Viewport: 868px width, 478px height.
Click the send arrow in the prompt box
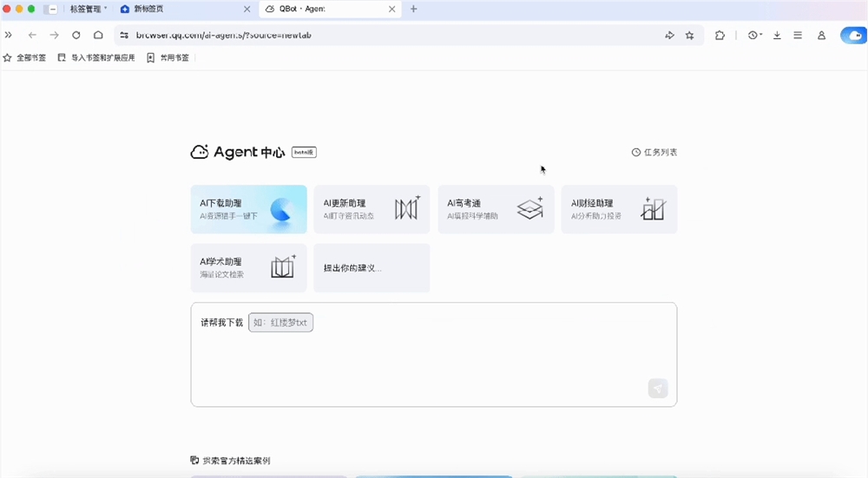point(658,389)
